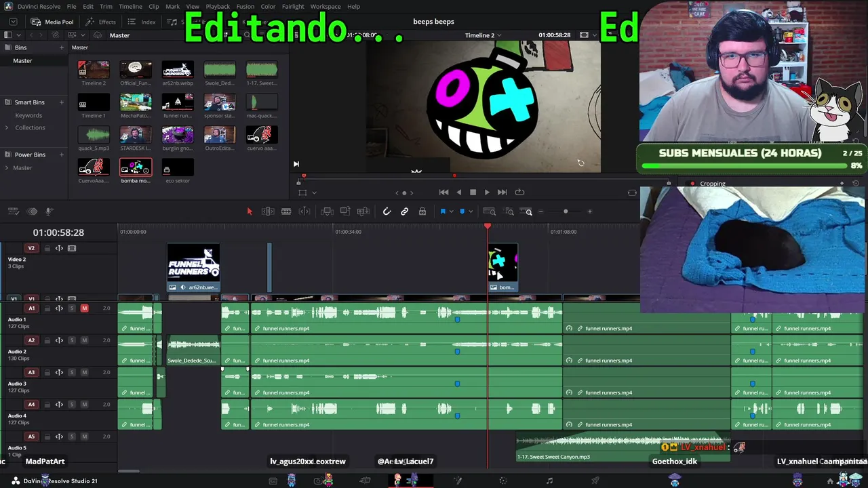Go to last frame in viewer

(502, 192)
